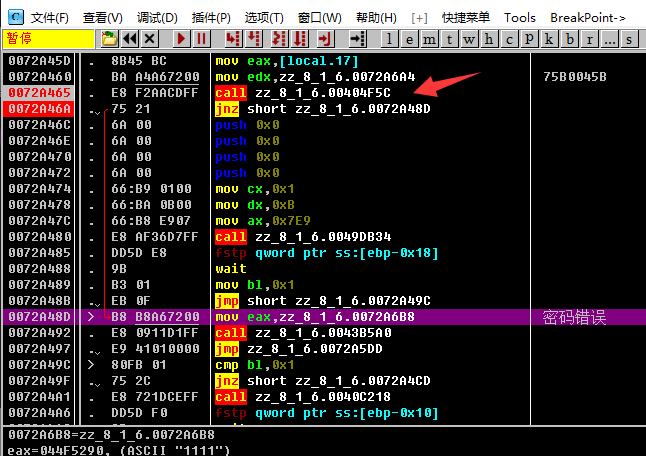Open Threads window with t button
The width and height of the screenshot is (646, 456).
tap(449, 39)
